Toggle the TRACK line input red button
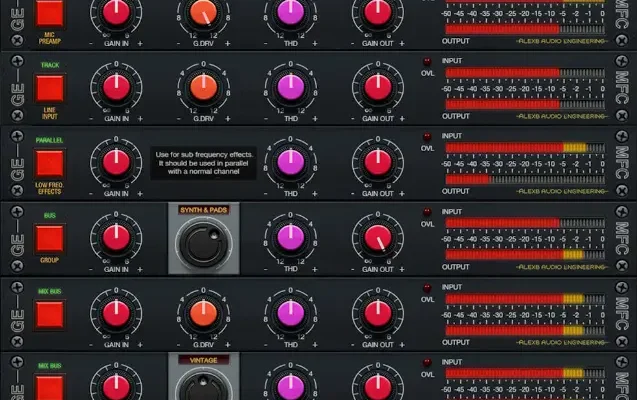The image size is (637, 400). pos(50,87)
